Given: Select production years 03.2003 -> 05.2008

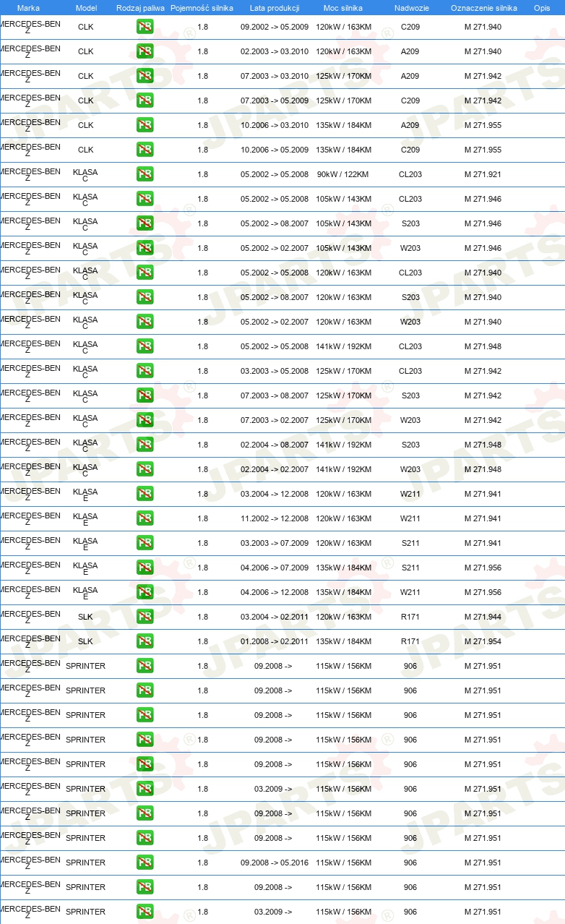Looking at the screenshot, I should click(275, 371).
